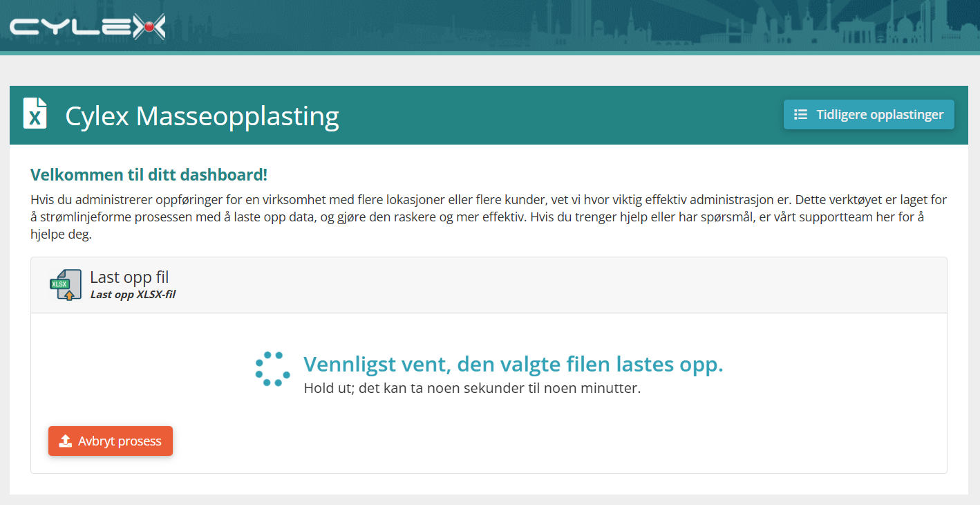Click the grey Last opp fil panel header
980x505 pixels.
click(x=489, y=285)
